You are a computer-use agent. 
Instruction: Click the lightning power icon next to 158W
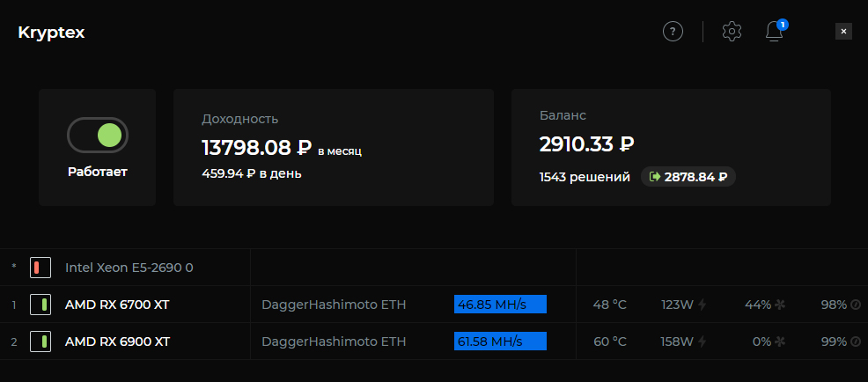[702, 342]
